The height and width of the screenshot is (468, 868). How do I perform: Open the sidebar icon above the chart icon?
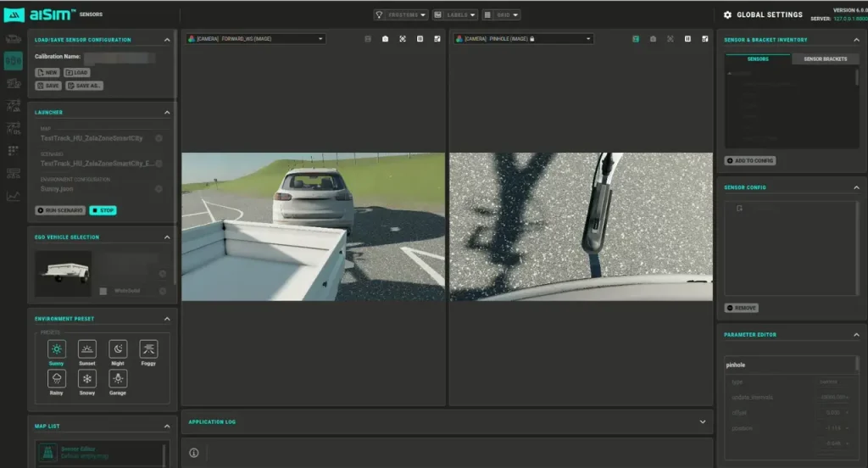14,173
